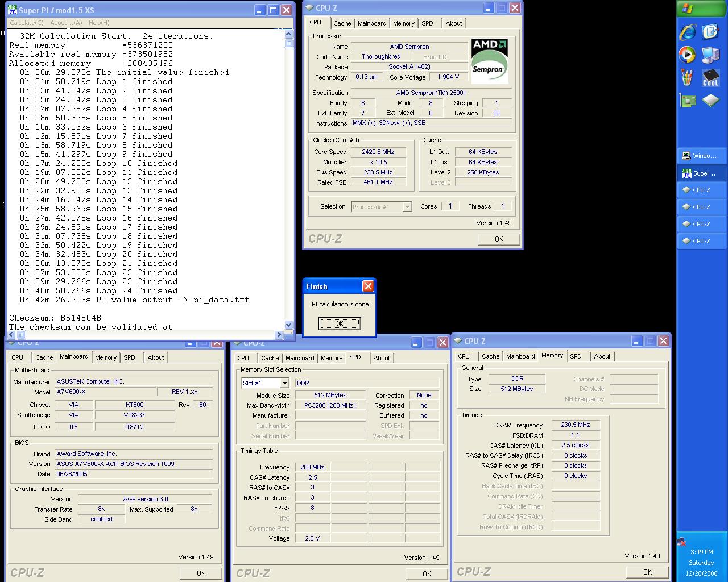
Task: Click the 3:49 PM taskbar clock
Action: point(701,551)
